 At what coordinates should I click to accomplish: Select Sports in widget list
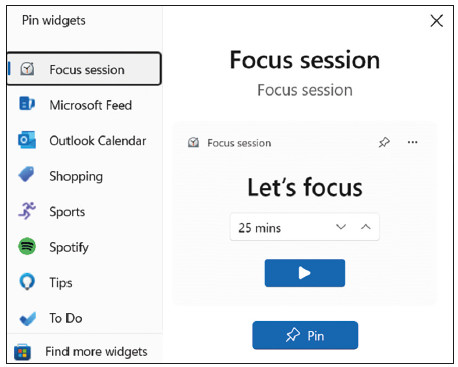pos(84,211)
